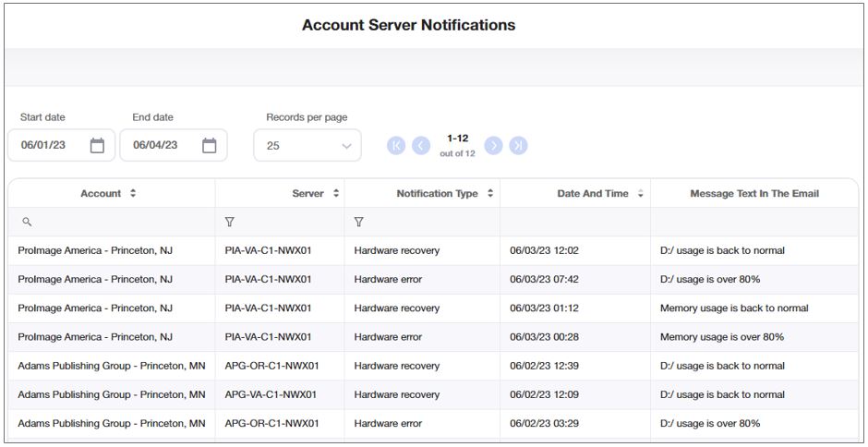The image size is (868, 447).
Task: Go to the next page of records
Action: pyautogui.click(x=493, y=146)
